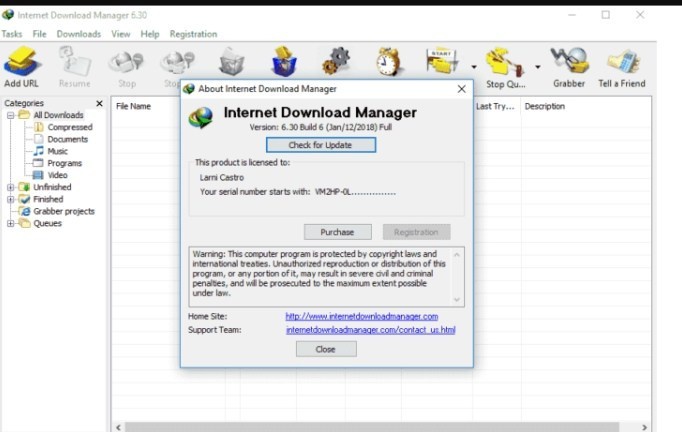Select the Compressed category
Screen dimensions: 682x432
click(x=70, y=127)
